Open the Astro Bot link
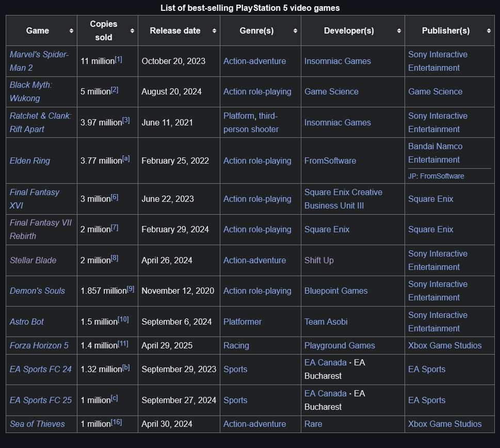This screenshot has width=500, height=448. (x=26, y=322)
